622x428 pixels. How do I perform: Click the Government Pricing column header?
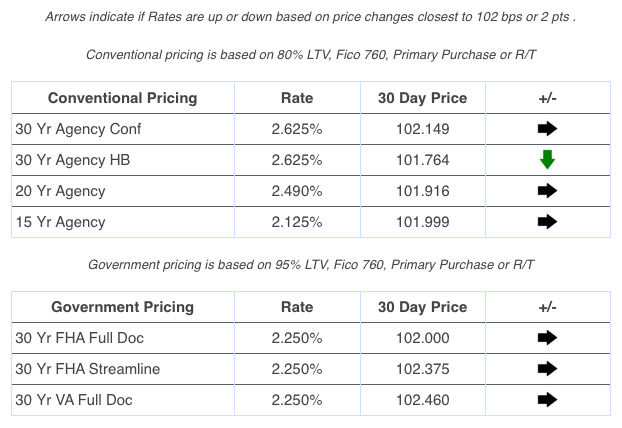[x=122, y=307]
